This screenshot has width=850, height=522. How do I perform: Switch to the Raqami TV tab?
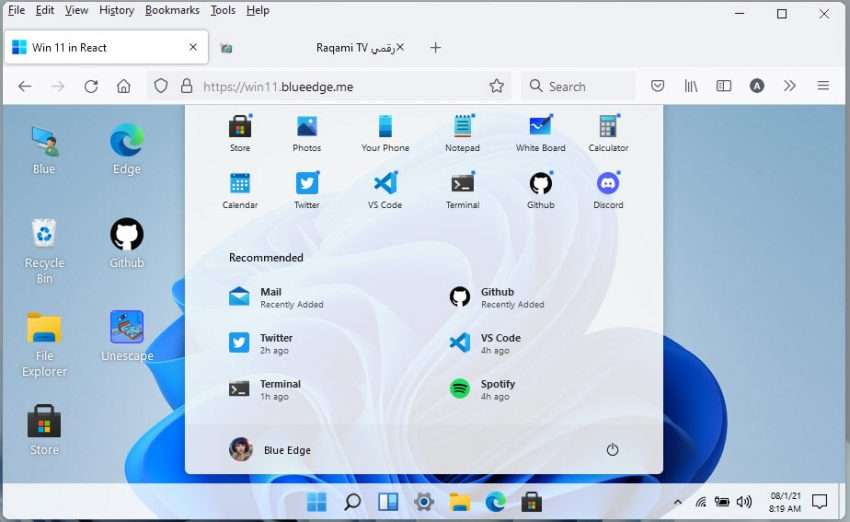[x=312, y=48]
